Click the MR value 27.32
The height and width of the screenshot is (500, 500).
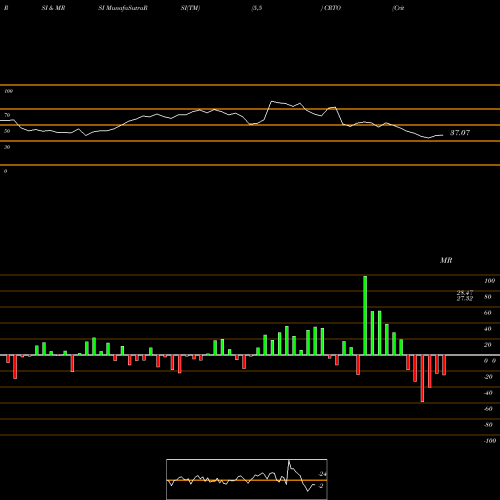[465, 299]
